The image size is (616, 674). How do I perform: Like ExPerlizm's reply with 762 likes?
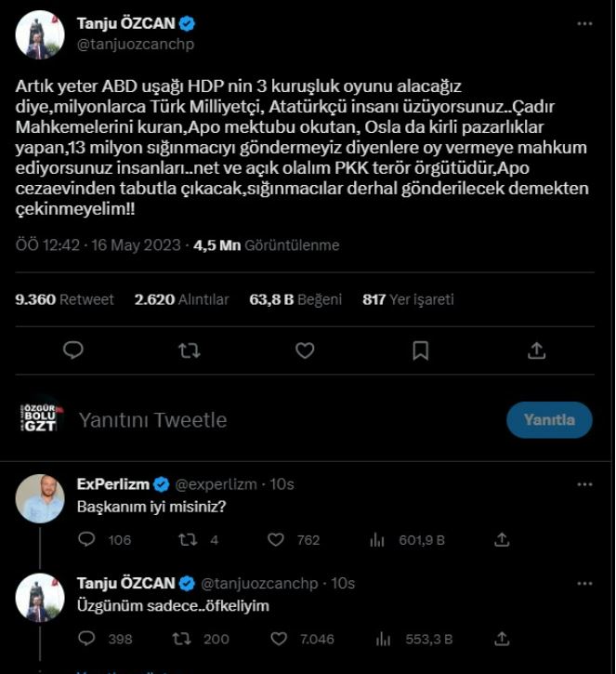(276, 539)
